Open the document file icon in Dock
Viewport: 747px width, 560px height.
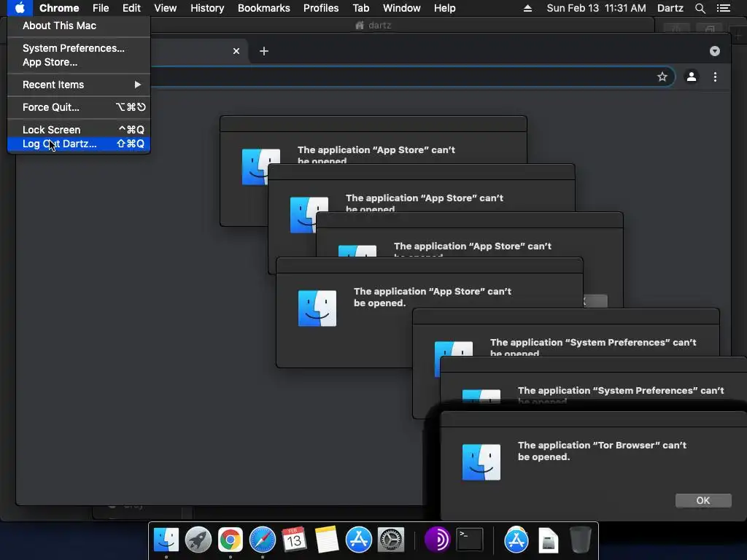(x=549, y=540)
